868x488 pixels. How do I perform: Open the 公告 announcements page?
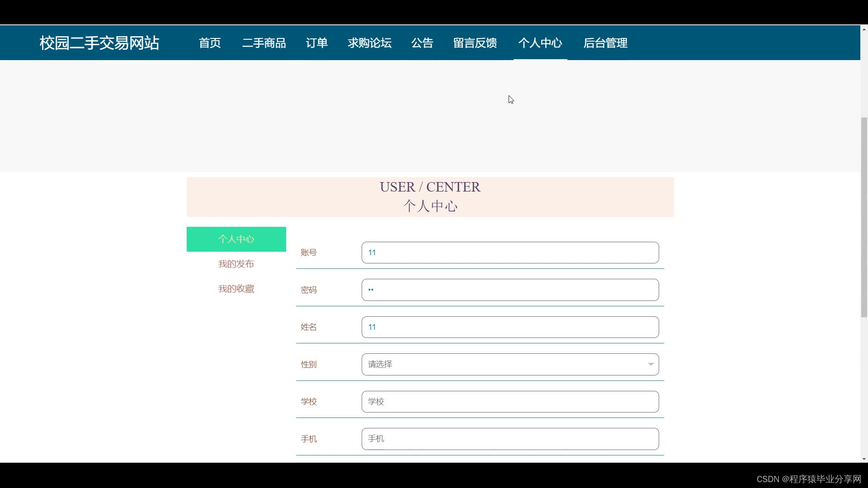click(x=422, y=43)
